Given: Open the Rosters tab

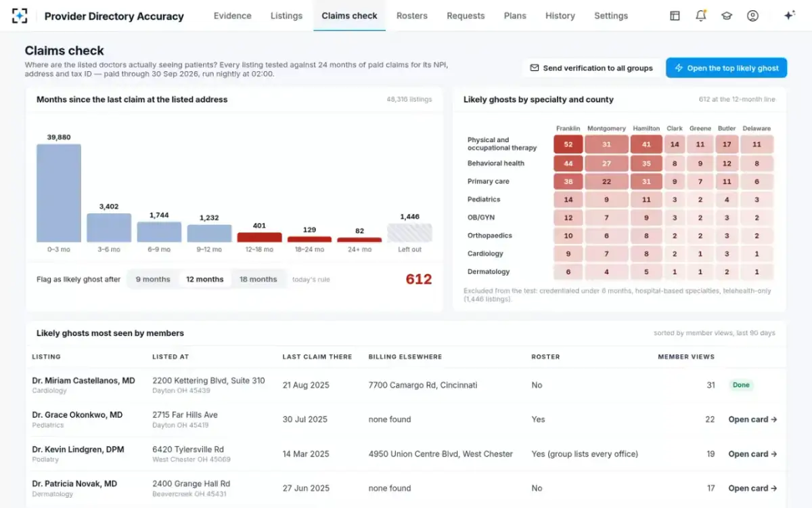Looking at the screenshot, I should point(412,16).
